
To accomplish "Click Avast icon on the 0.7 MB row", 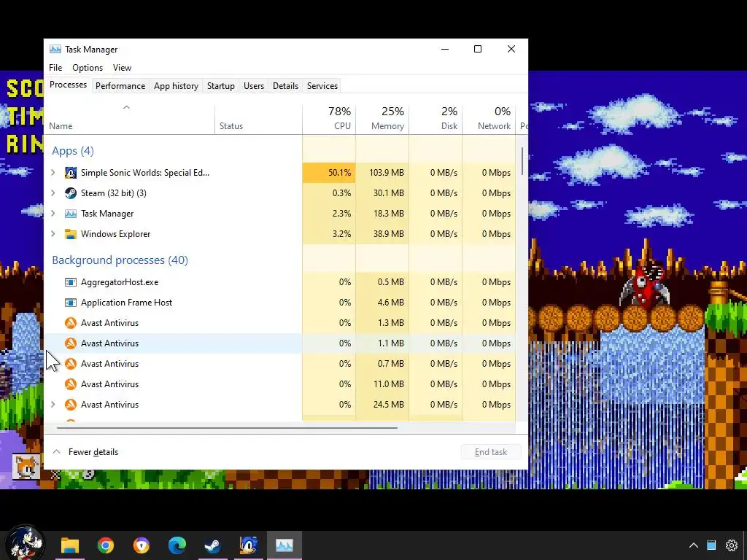I will tap(71, 364).
